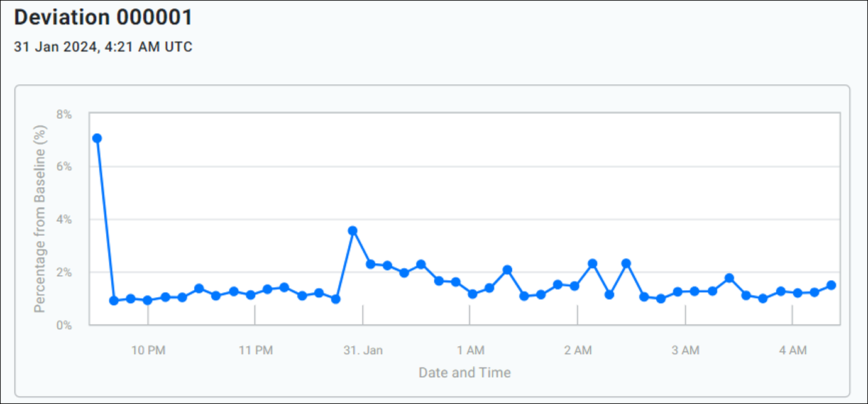Screen dimensions: 868x404
Task: Click the 4 AM x-axis label
Action: (793, 351)
